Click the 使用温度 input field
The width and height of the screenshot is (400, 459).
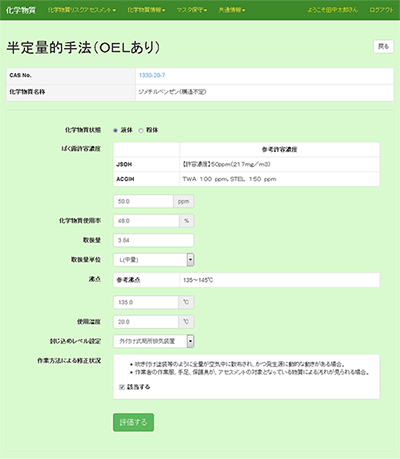(146, 322)
